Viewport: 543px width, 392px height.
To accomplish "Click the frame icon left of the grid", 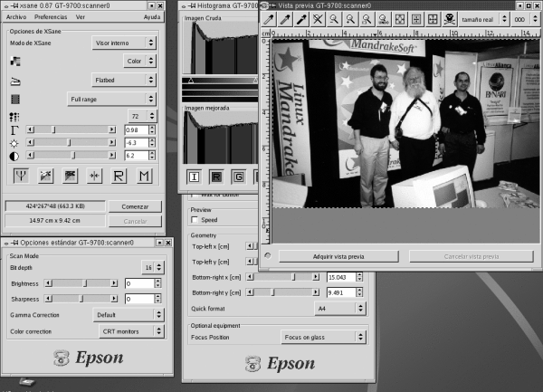I will pos(416,19).
